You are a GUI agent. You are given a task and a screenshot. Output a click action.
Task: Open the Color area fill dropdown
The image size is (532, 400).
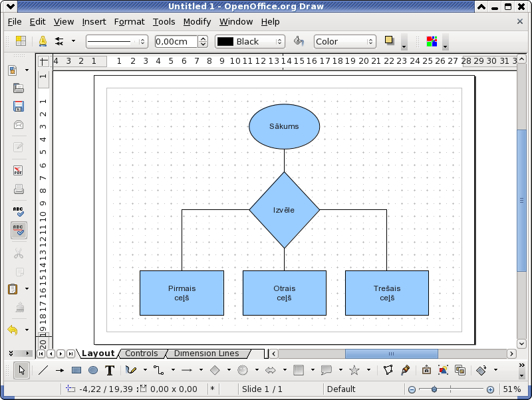pos(345,41)
